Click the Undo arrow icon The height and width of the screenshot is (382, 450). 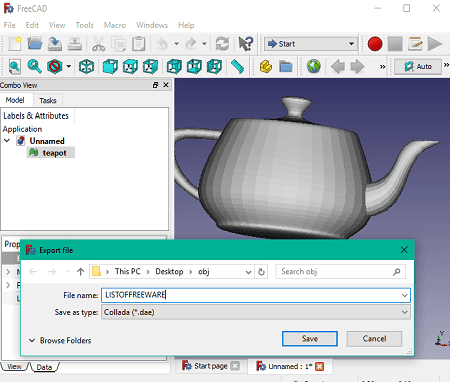[163, 44]
